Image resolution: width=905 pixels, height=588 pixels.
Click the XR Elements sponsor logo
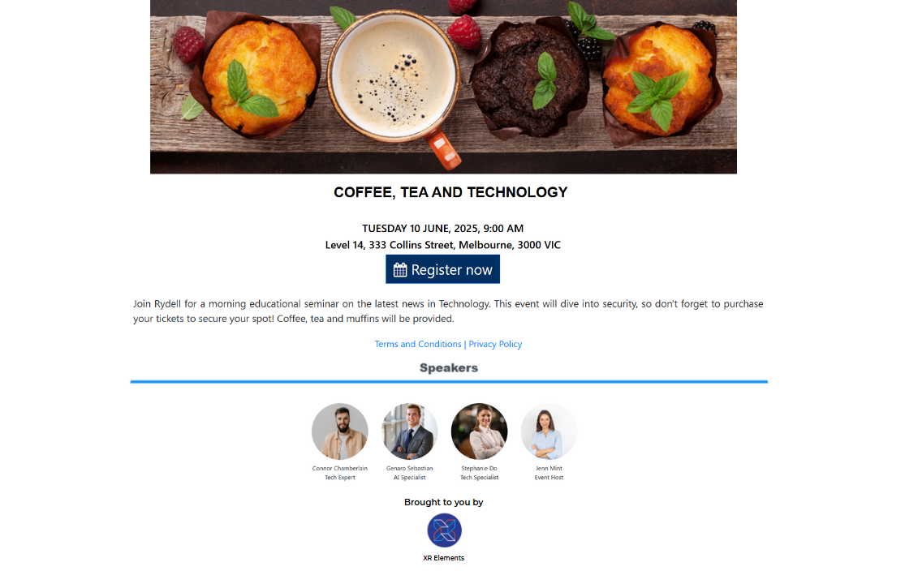[x=445, y=530]
